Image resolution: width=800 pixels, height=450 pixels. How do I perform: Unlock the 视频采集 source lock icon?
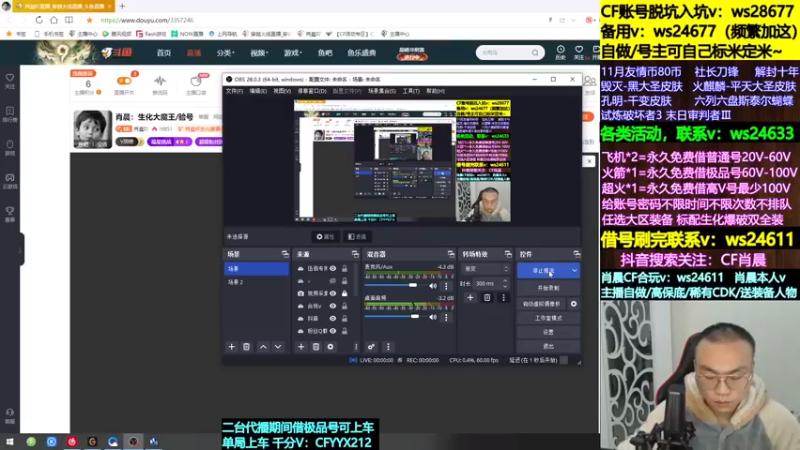pos(344,293)
